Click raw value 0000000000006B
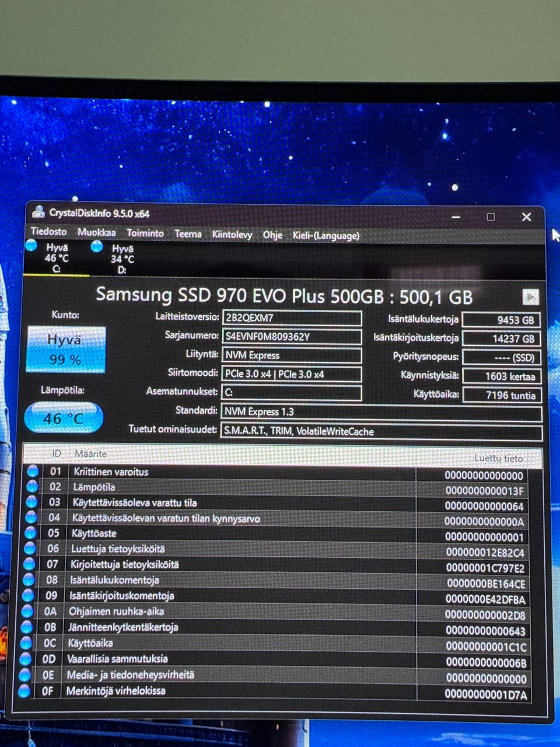560x747 pixels. pyautogui.click(x=487, y=662)
